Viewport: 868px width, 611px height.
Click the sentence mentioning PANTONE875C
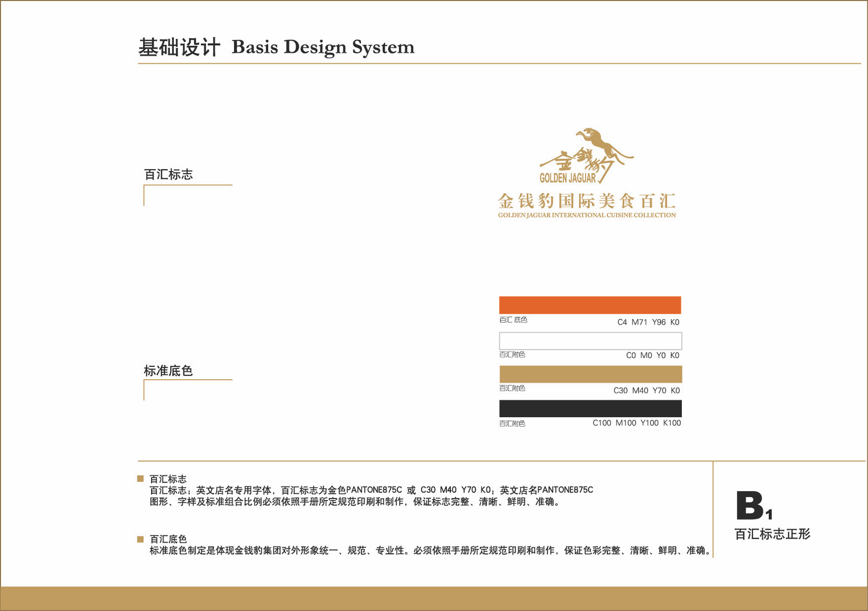coord(371,490)
